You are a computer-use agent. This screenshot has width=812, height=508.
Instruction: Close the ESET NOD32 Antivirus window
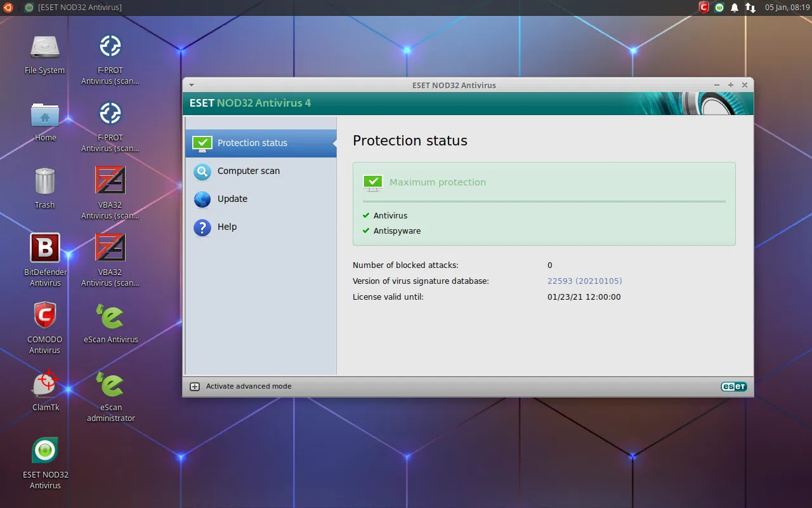[x=745, y=85]
